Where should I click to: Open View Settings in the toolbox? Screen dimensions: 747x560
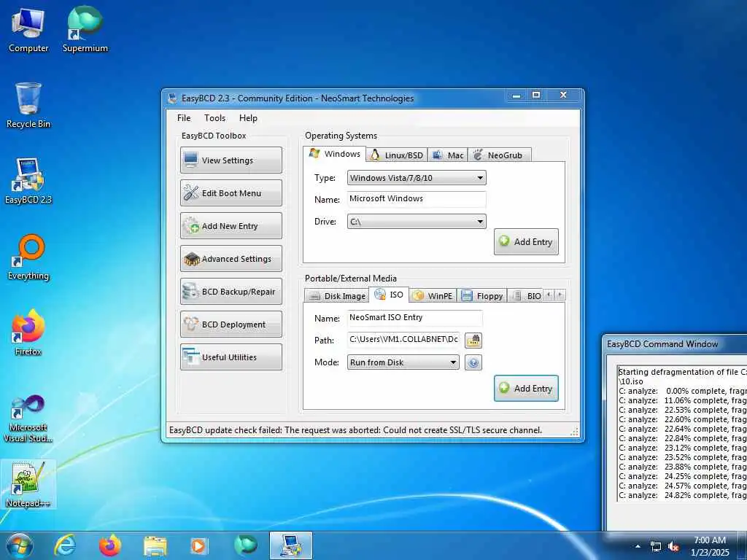click(231, 160)
